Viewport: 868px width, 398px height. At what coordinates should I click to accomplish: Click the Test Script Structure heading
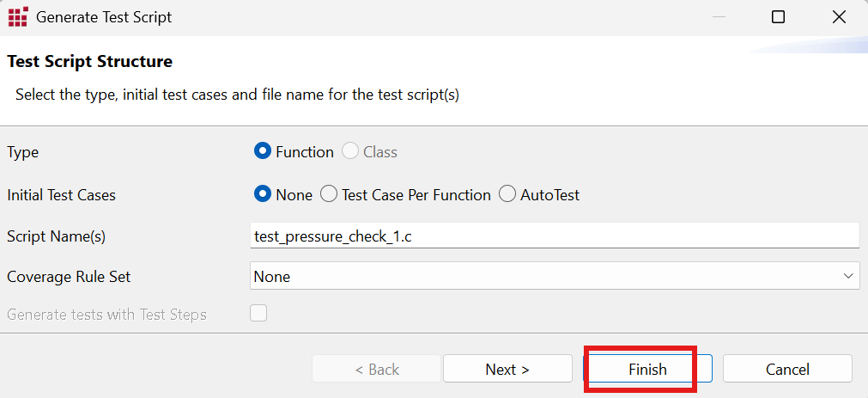pyautogui.click(x=89, y=61)
